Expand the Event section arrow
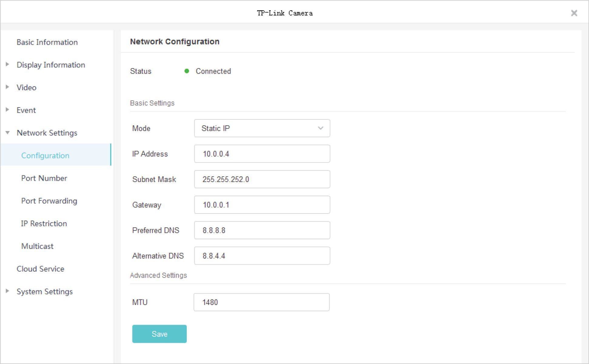Viewport: 589px width, 364px height. tap(7, 110)
